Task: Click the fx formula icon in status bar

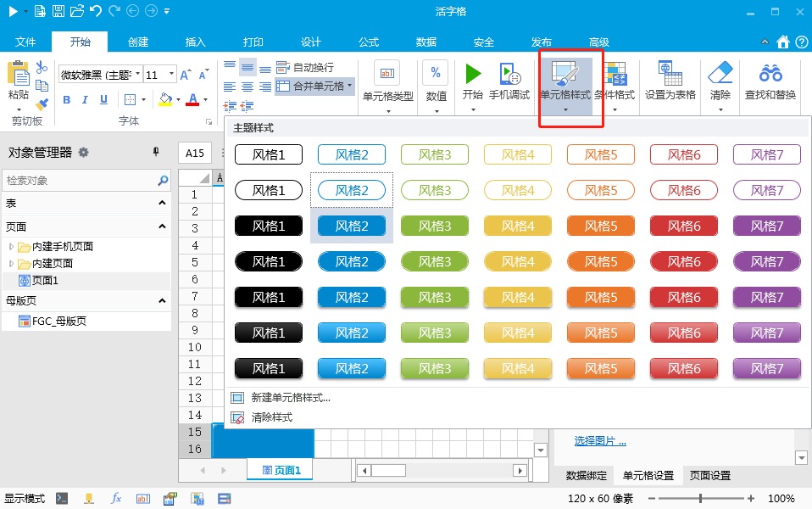Action: 116,499
